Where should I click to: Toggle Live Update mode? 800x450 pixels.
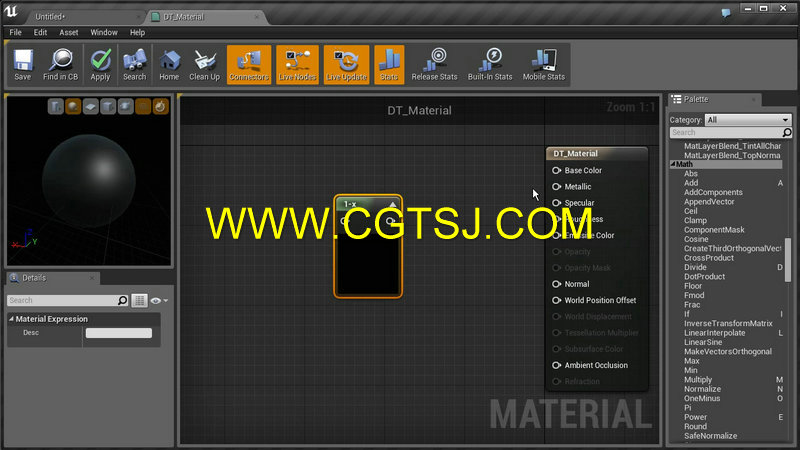[346, 64]
